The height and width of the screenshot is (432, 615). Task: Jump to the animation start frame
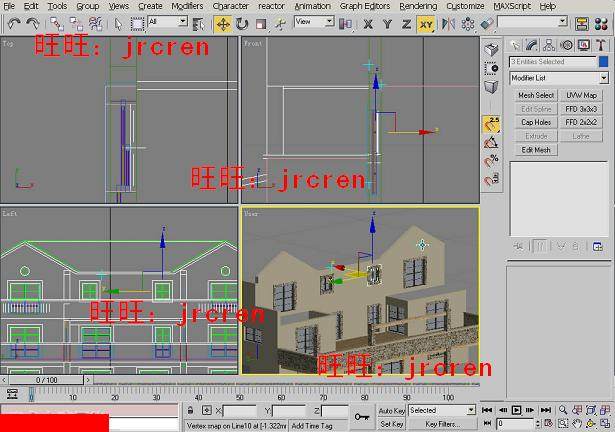point(487,410)
